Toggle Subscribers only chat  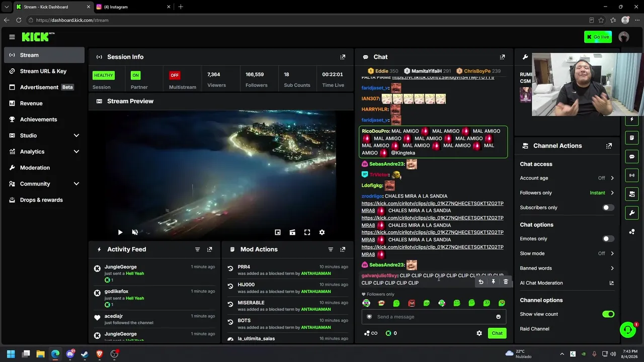pyautogui.click(x=608, y=208)
